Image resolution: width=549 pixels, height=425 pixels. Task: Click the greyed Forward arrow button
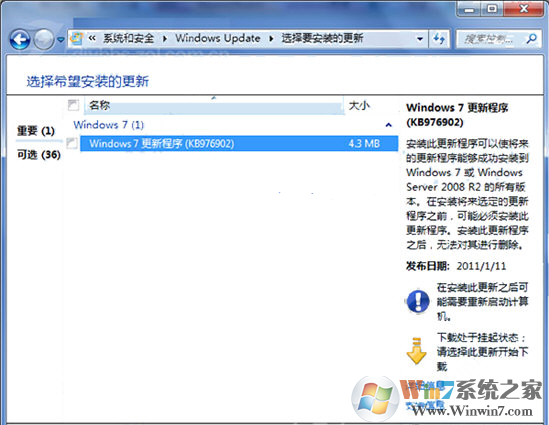coord(44,39)
